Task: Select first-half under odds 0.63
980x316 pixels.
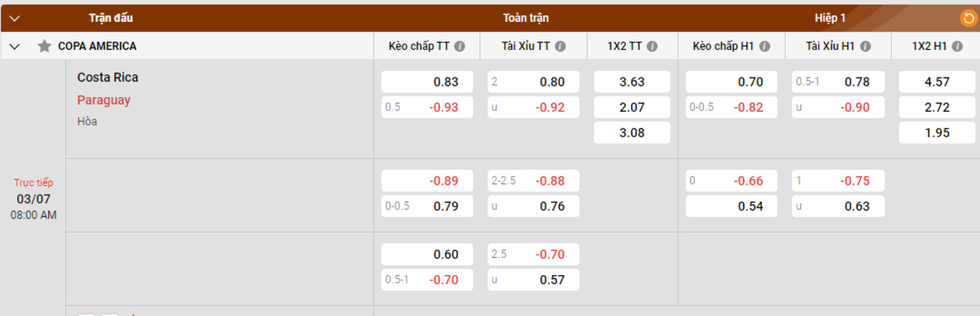Action: click(x=838, y=207)
